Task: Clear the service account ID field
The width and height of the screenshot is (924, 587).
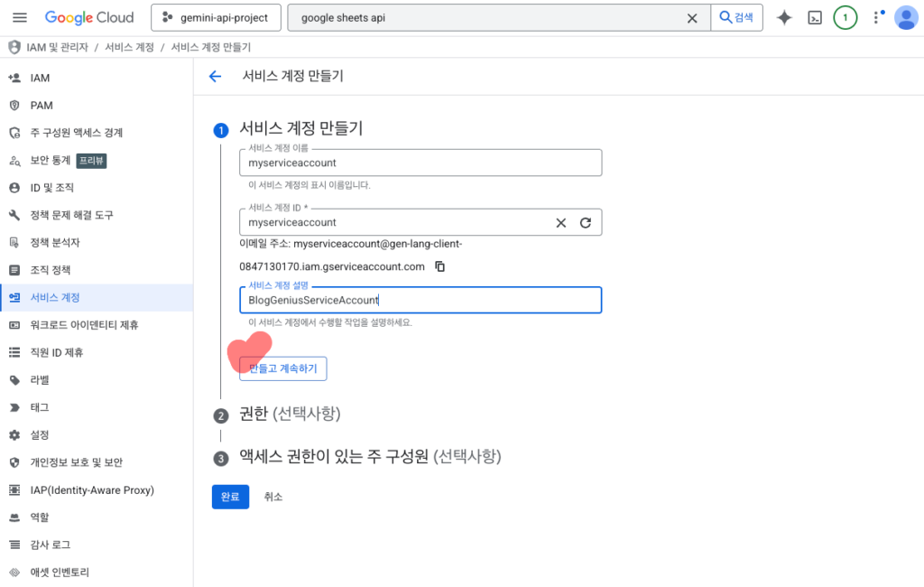Action: [560, 223]
